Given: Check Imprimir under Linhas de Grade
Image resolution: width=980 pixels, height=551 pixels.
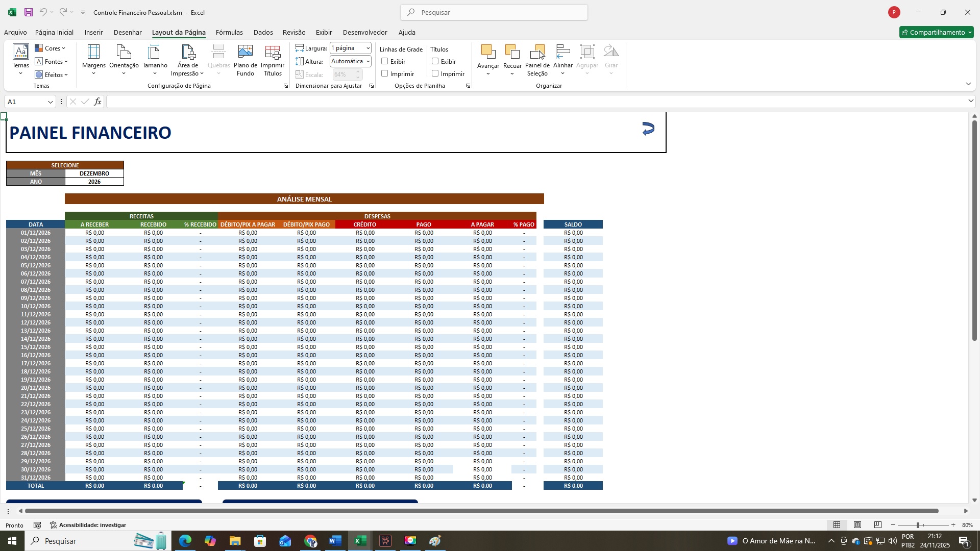Looking at the screenshot, I should (385, 73).
